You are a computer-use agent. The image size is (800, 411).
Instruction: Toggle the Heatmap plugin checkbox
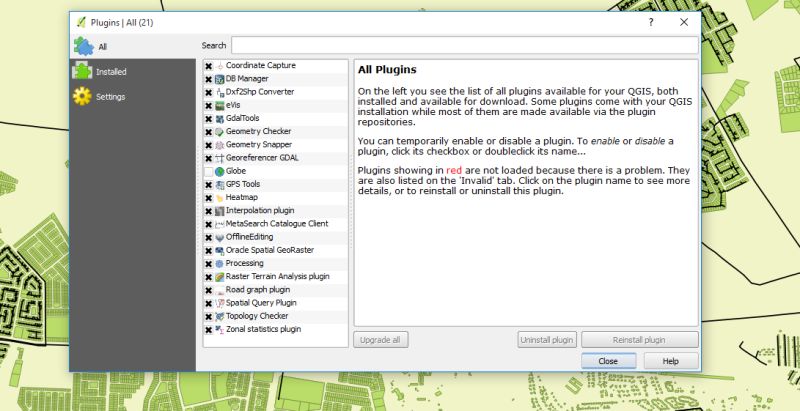(208, 198)
